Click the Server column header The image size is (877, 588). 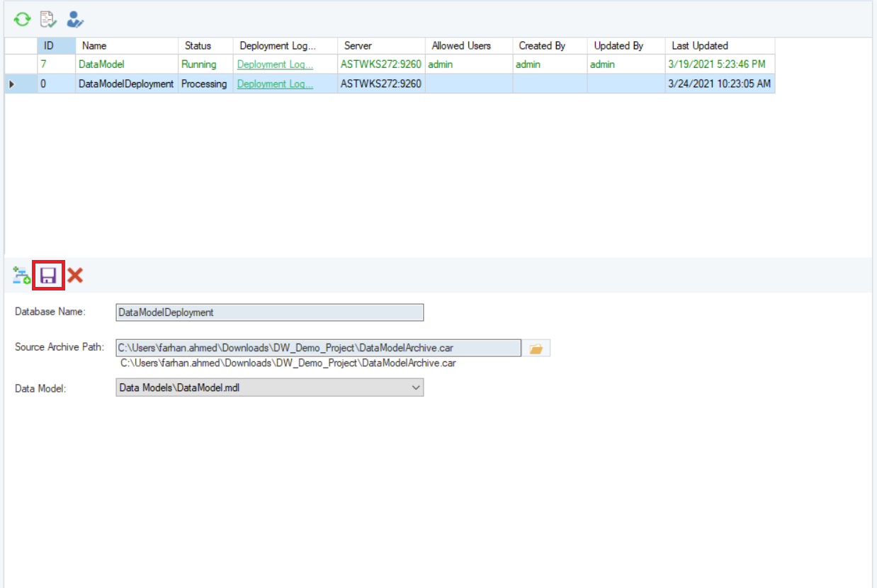tap(358, 46)
